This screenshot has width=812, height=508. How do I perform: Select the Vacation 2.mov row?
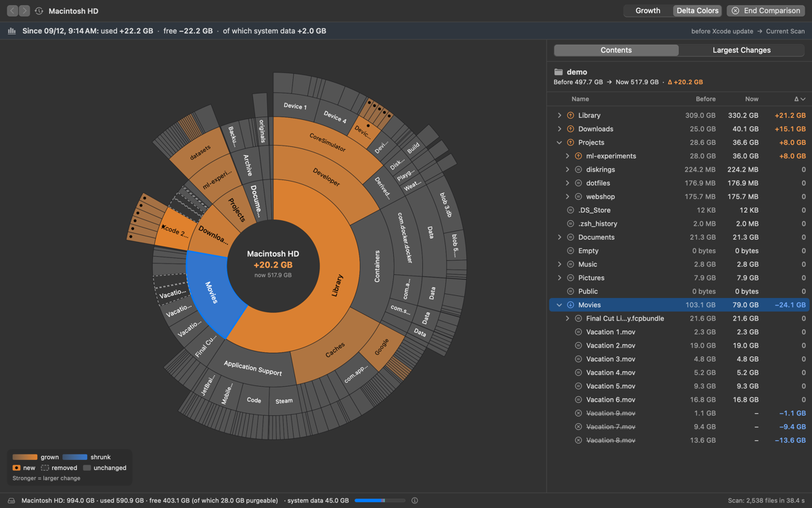(679, 345)
